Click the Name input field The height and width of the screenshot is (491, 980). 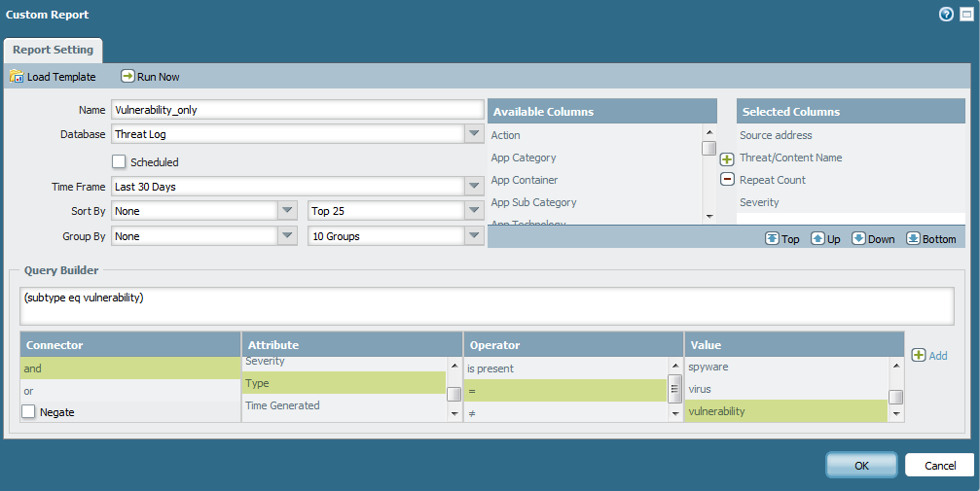click(x=298, y=110)
